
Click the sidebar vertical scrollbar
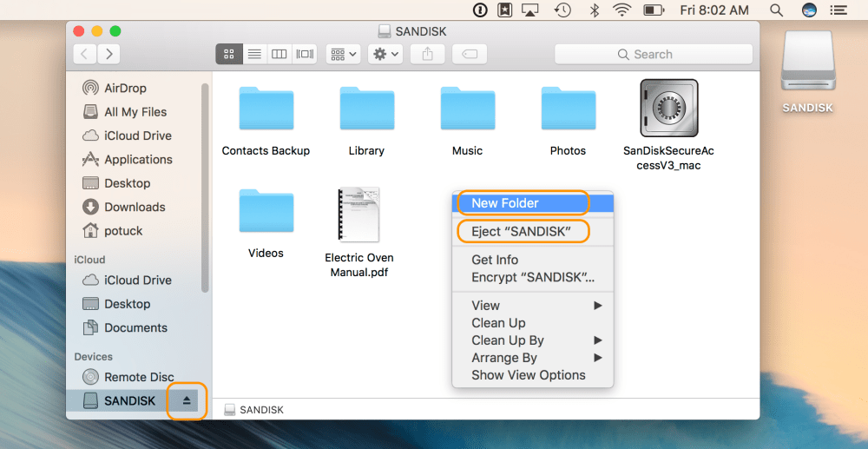click(206, 187)
